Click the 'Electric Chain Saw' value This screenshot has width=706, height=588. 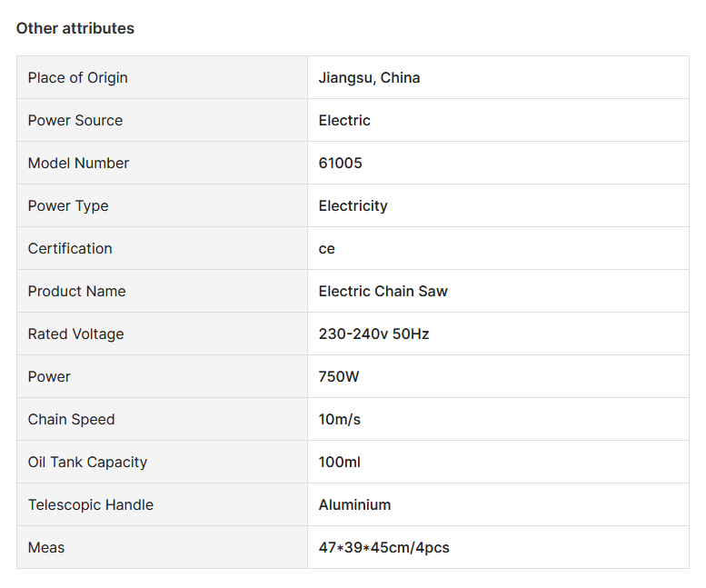point(383,291)
